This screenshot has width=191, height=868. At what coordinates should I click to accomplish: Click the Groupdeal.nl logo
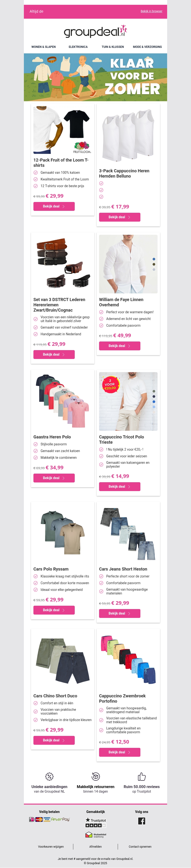[95, 31]
